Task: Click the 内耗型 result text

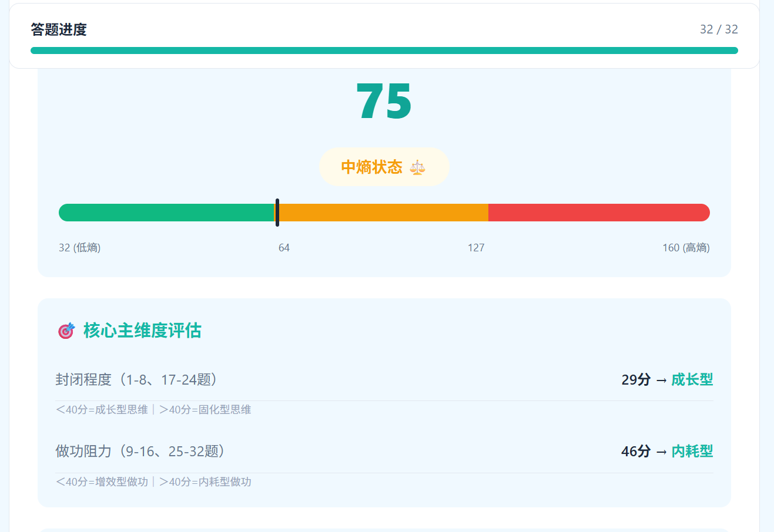Action: coord(692,451)
